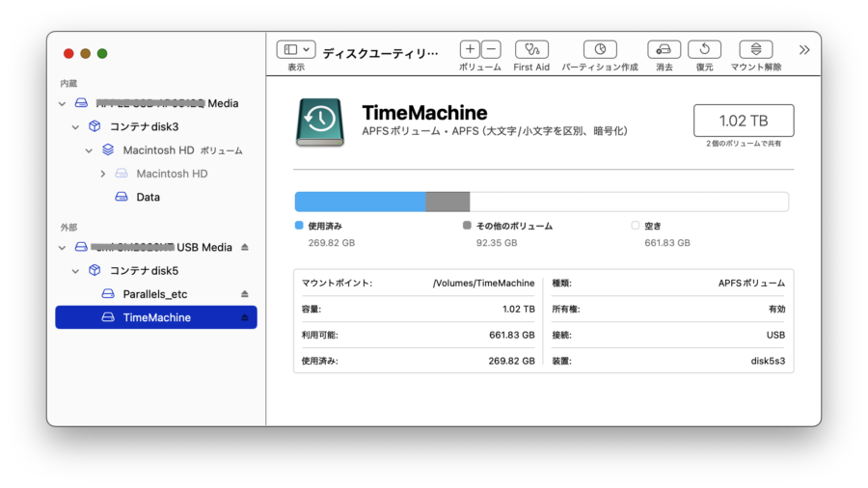Collapse the コンテナ disk3 tree node
The height and width of the screenshot is (488, 868).
(76, 126)
